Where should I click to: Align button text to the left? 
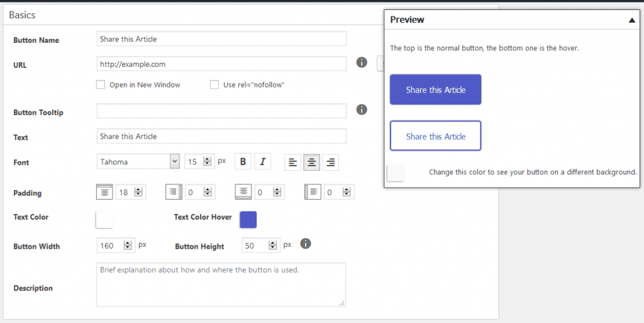tap(292, 162)
